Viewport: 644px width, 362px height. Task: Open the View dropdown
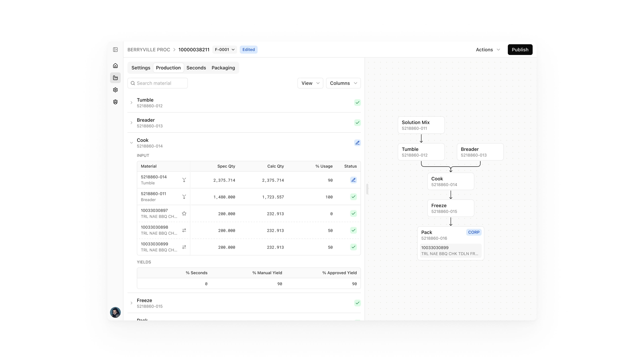(x=310, y=83)
